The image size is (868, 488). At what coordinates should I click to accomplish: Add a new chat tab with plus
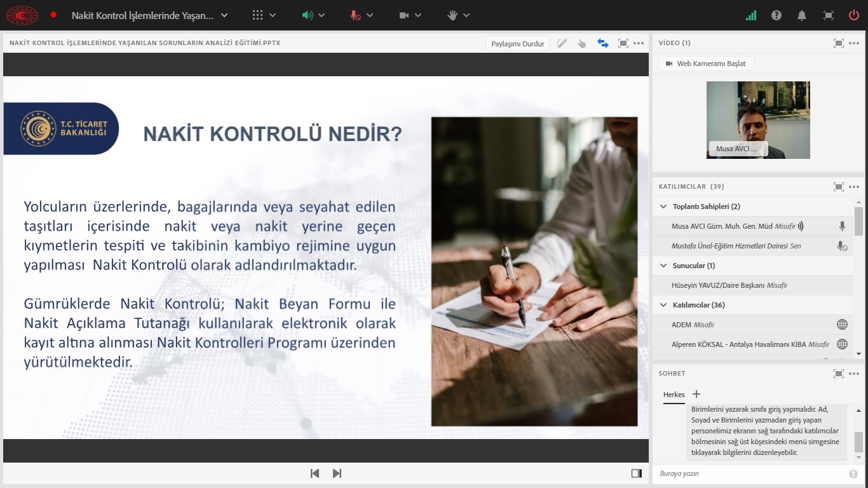(x=696, y=394)
